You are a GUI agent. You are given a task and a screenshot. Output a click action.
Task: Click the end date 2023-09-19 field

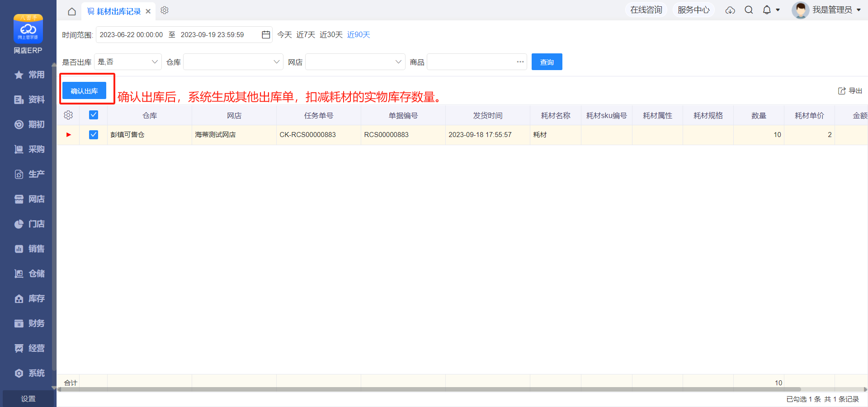(x=212, y=35)
